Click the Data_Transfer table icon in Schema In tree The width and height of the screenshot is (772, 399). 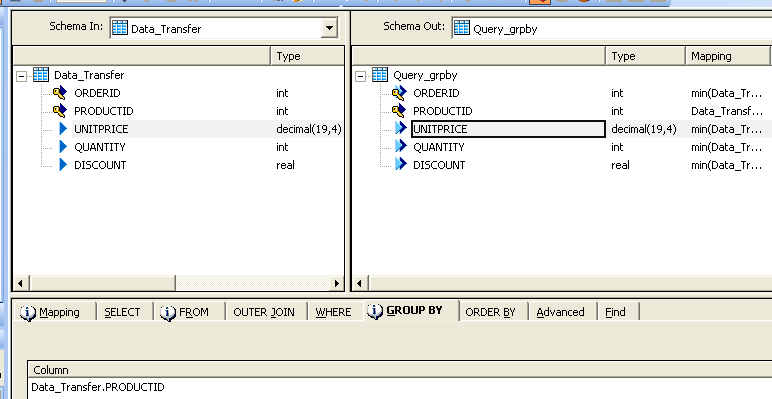click(41, 75)
